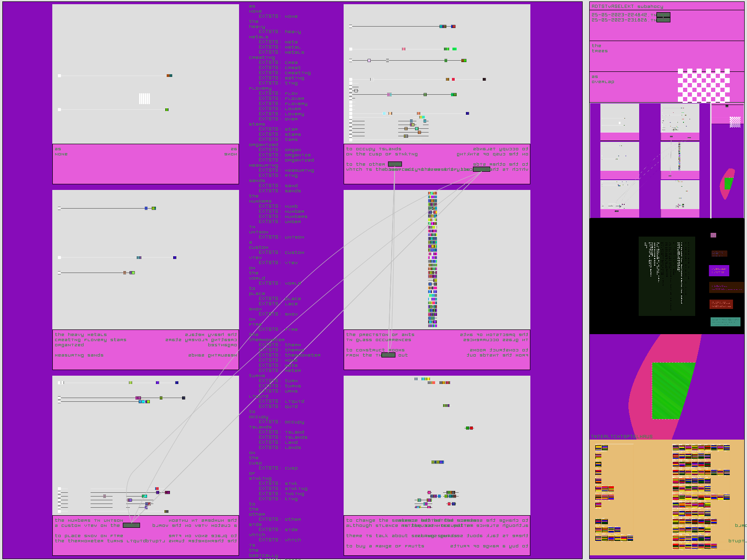Select the highlighted 'world' word in the numbers text
Image resolution: width=747 pixels, height=560 pixels.
(131, 525)
